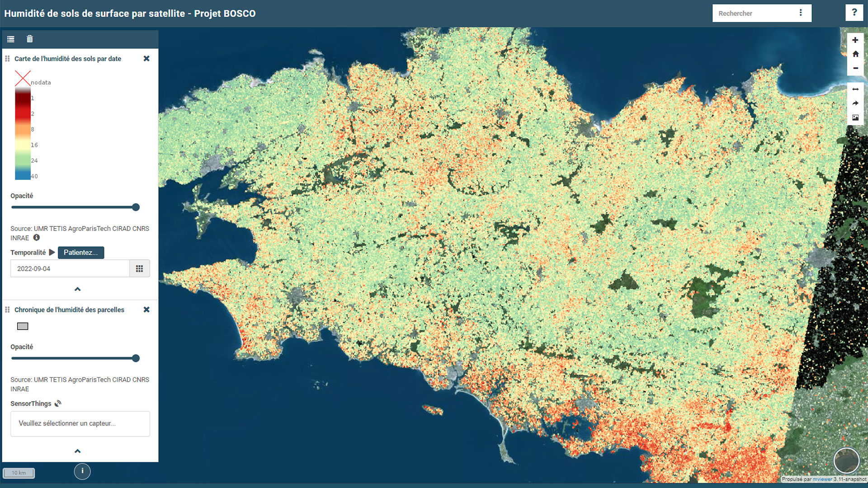Click the Carte de l'humidité des sols par date title
Image resolution: width=868 pixels, height=488 pixels.
[68, 59]
